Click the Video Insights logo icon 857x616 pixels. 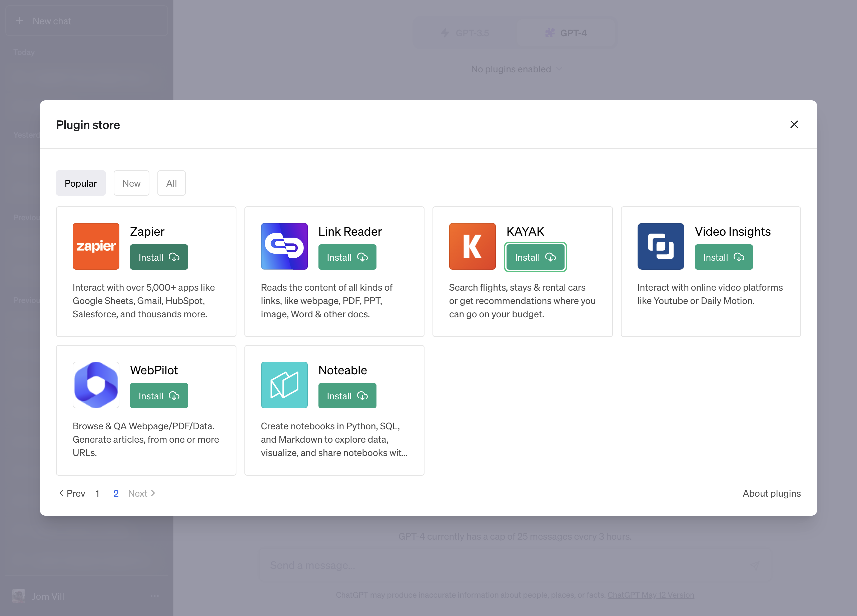pyautogui.click(x=661, y=246)
